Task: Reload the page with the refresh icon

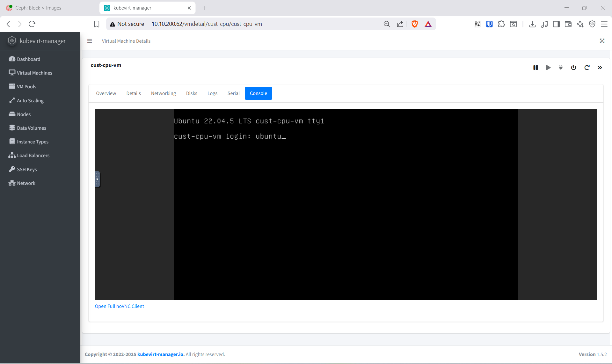Action: click(x=32, y=24)
